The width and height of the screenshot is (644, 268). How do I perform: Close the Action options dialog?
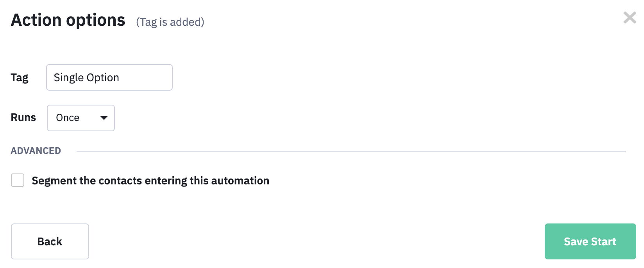coord(630,18)
